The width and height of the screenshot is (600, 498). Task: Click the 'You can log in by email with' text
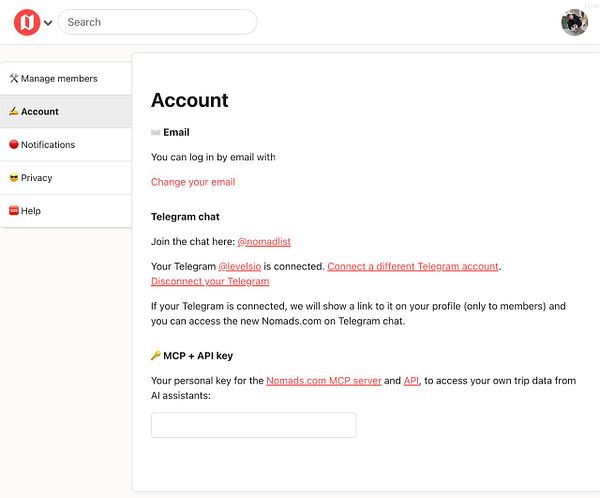pyautogui.click(x=213, y=157)
